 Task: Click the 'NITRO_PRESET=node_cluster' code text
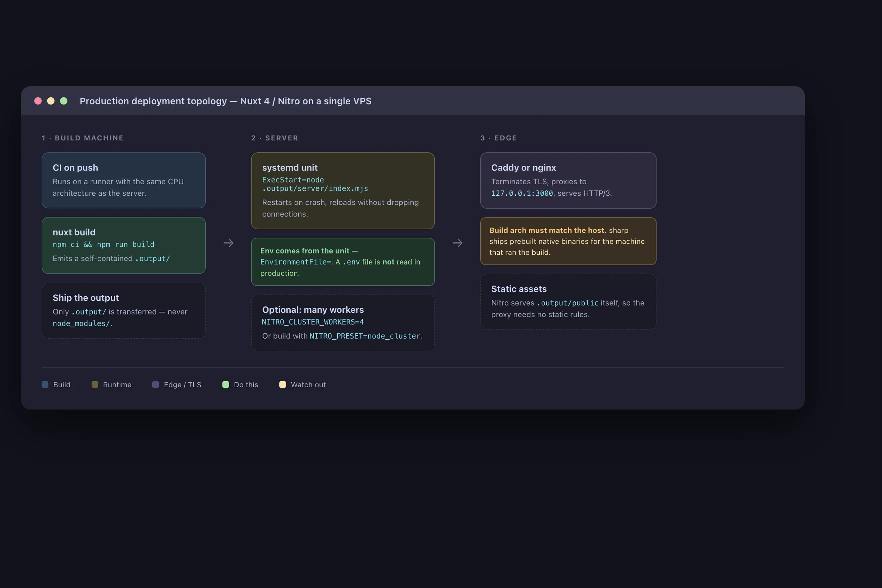point(365,336)
